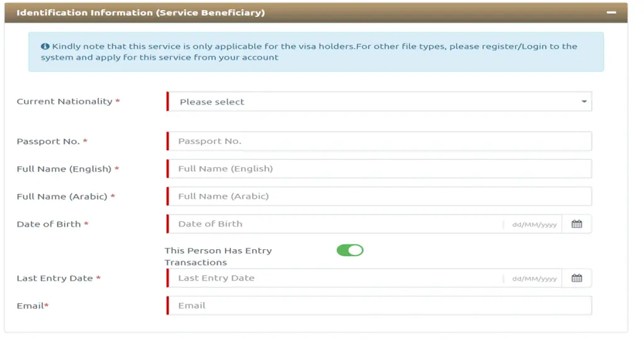The image size is (644, 341).
Task: Click the caret arrow of nationality select
Action: tap(584, 101)
